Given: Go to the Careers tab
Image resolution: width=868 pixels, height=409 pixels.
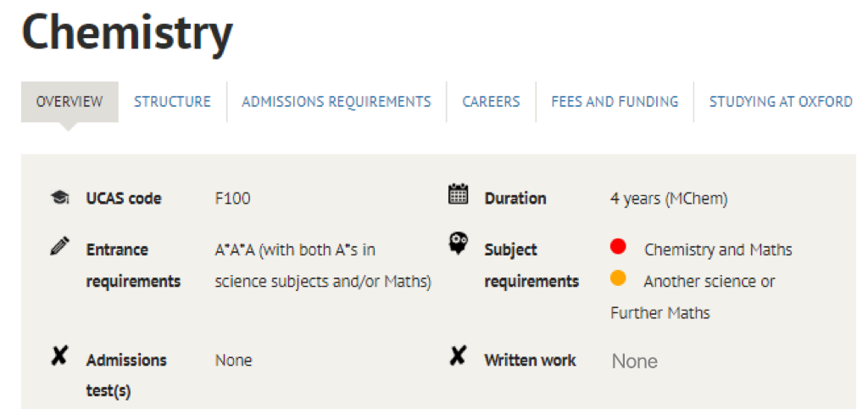Looking at the screenshot, I should point(491,102).
